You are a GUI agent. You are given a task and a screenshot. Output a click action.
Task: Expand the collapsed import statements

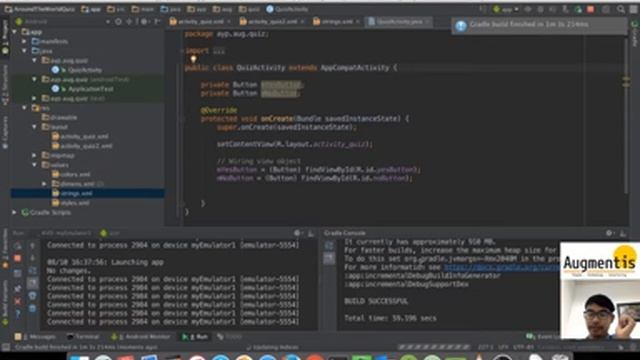[219, 51]
